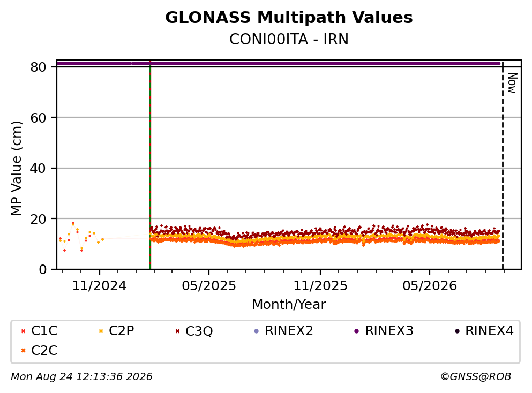Select the RINEX3 legend label
The image size is (532, 393).
389,330
